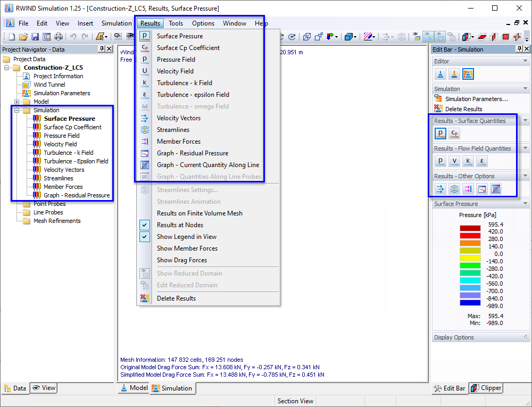Click the Open folder toolbar icon
Screen dimensions: 532x407
(x=23, y=37)
